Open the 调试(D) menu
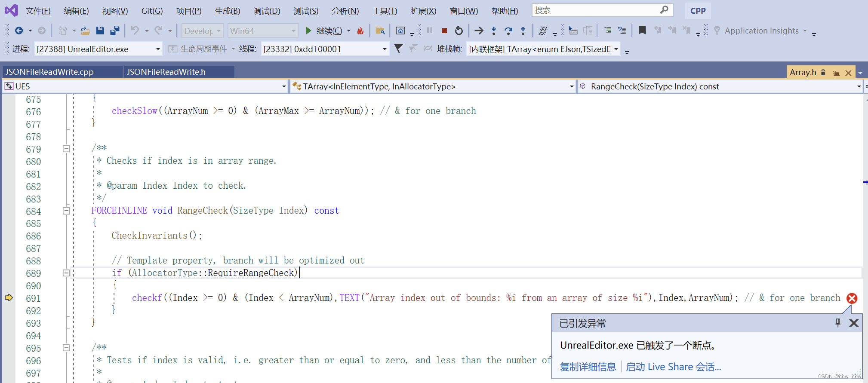 (x=267, y=11)
